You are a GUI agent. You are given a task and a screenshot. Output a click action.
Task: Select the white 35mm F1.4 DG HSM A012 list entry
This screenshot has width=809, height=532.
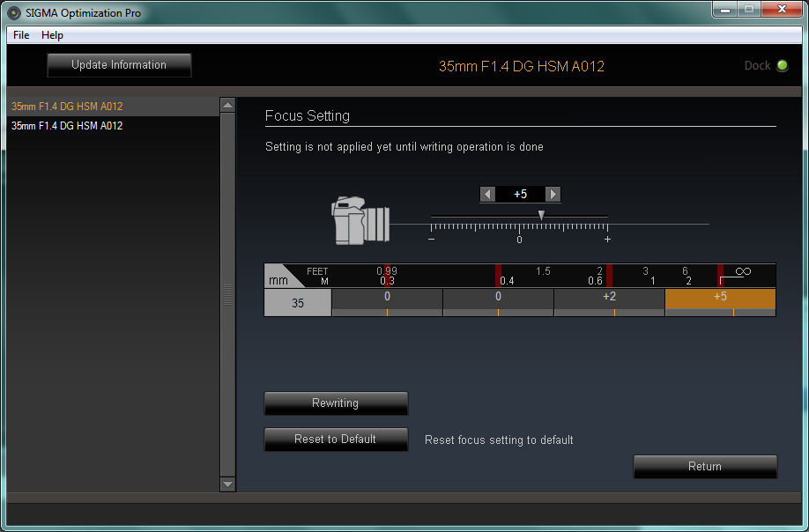click(113, 126)
